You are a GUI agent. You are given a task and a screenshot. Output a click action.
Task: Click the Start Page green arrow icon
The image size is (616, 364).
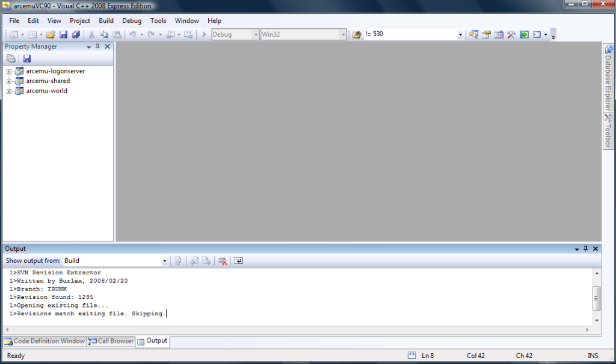[x=524, y=34]
